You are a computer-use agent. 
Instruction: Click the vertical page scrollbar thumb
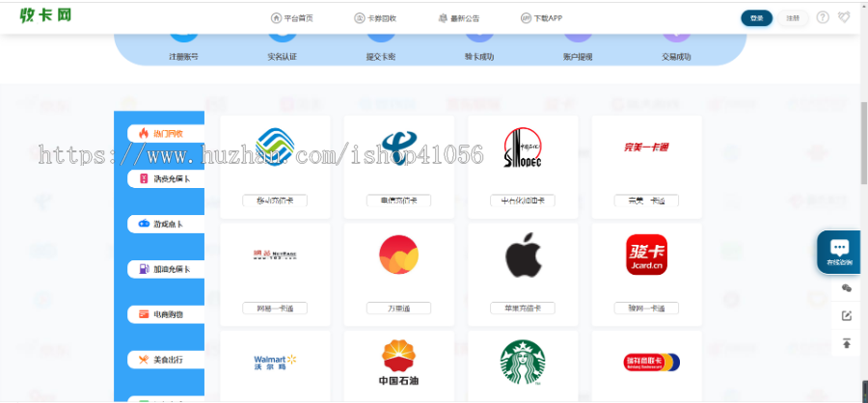coord(864,144)
